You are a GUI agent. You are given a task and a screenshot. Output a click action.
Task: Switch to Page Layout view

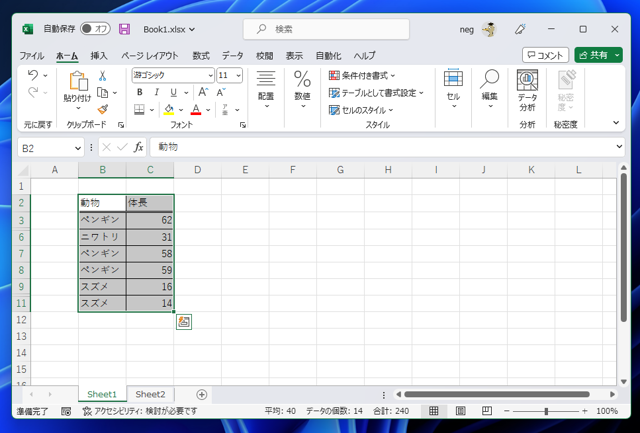pos(460,411)
